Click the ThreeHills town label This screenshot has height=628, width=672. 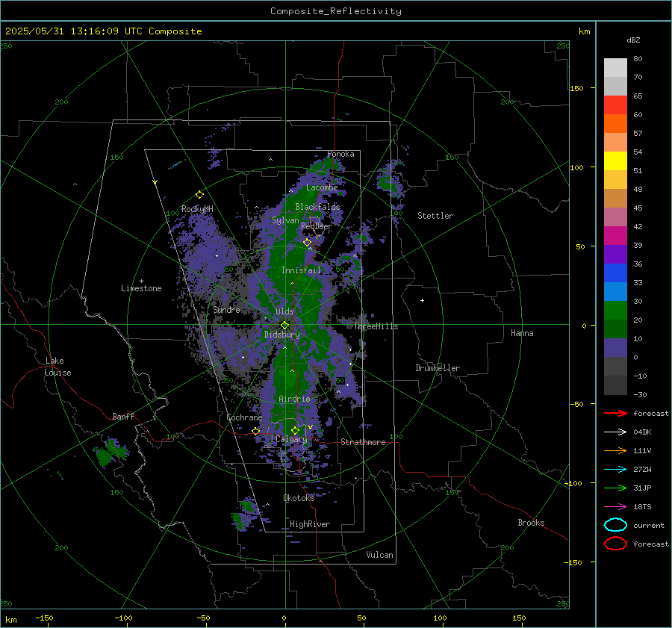[376, 326]
